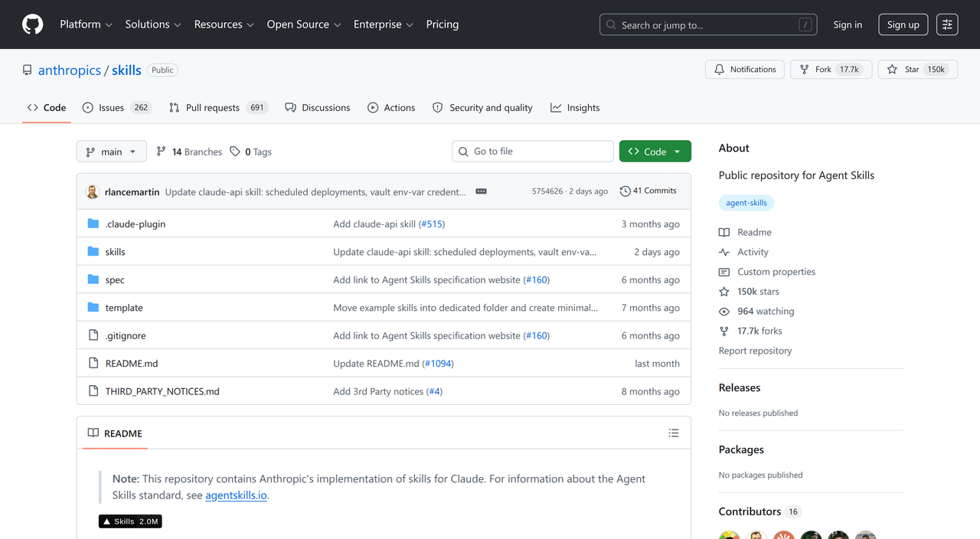980x539 pixels.
Task: Open the anthropics owner link
Action: click(70, 70)
